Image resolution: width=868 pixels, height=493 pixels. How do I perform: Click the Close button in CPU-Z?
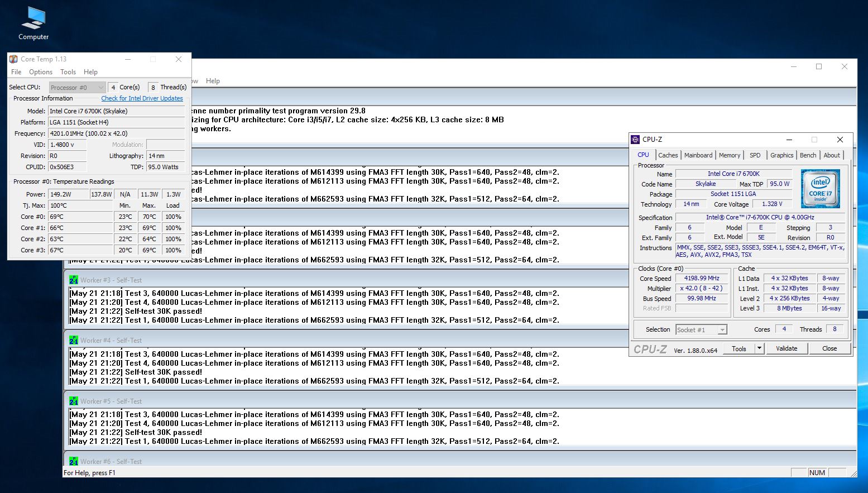pyautogui.click(x=829, y=348)
